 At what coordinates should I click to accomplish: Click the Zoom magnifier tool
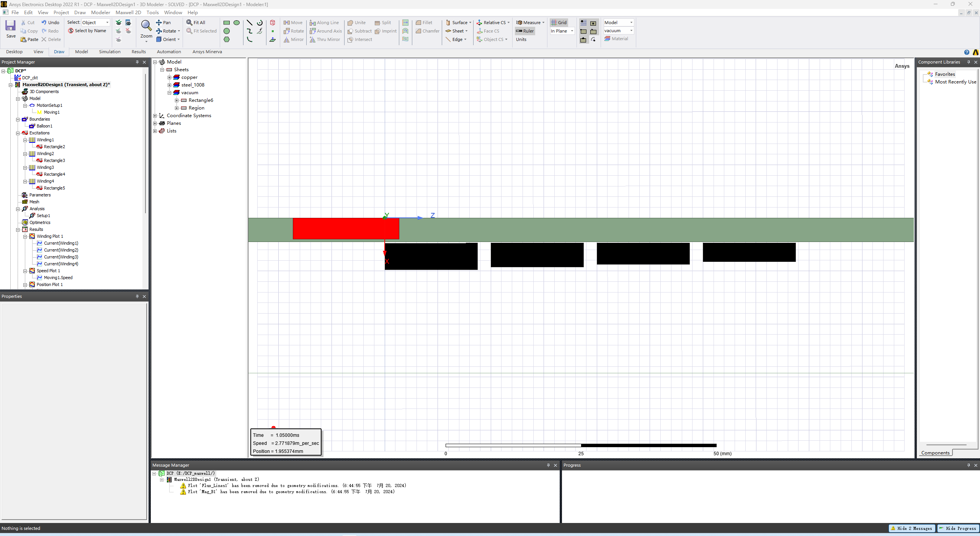click(146, 26)
